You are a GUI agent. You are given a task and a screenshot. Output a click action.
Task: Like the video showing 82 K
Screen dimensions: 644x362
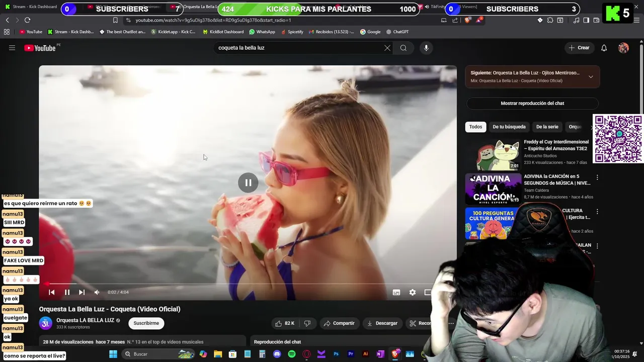(x=285, y=323)
